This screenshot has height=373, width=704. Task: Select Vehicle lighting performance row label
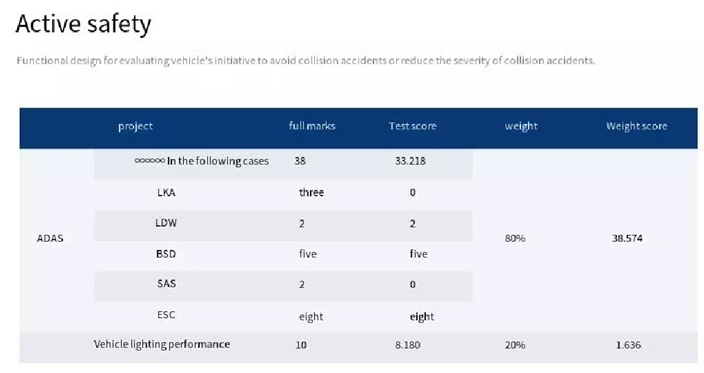(162, 344)
